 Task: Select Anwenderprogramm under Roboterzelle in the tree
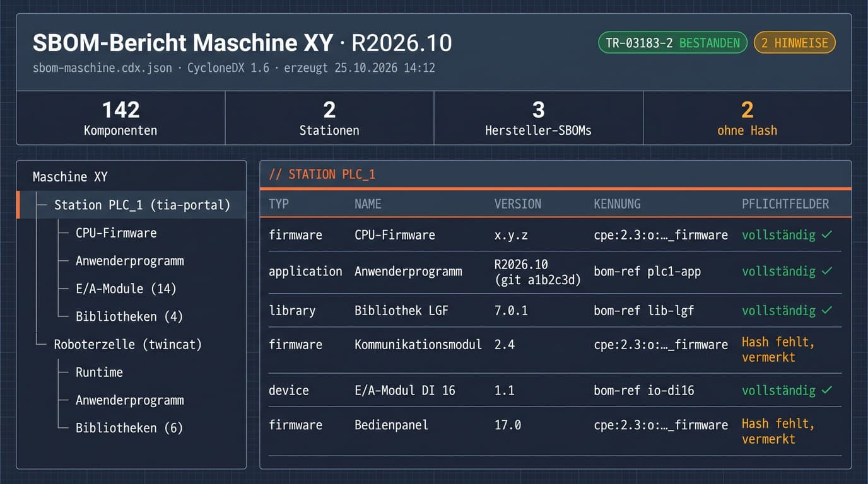(x=129, y=400)
